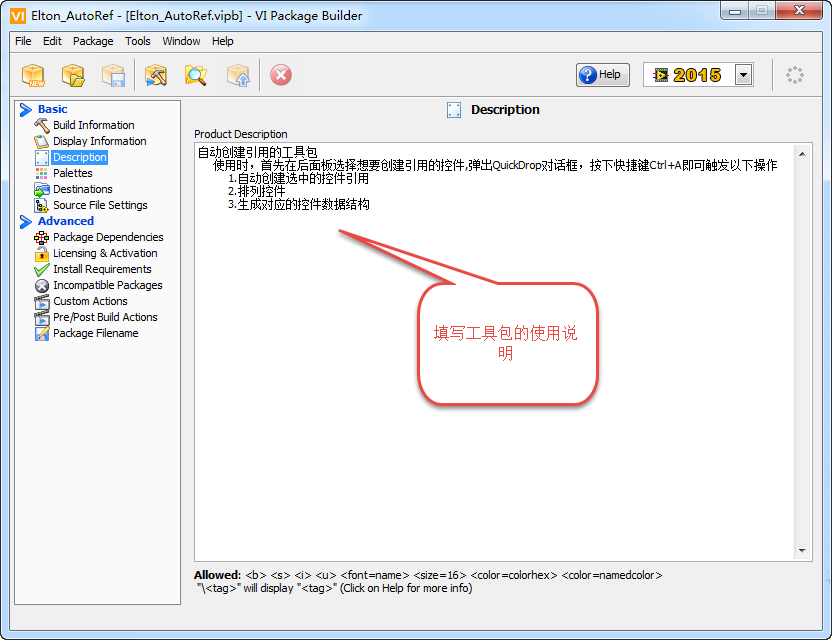Click the hammer icon beside Build Information
This screenshot has height=640, width=832.
click(41, 125)
